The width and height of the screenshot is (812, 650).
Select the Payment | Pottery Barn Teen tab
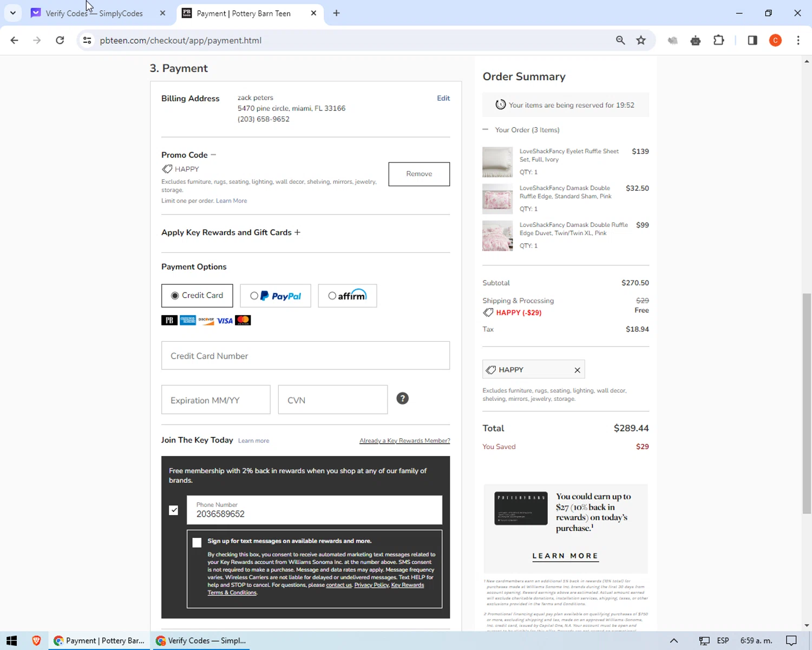pyautogui.click(x=244, y=13)
